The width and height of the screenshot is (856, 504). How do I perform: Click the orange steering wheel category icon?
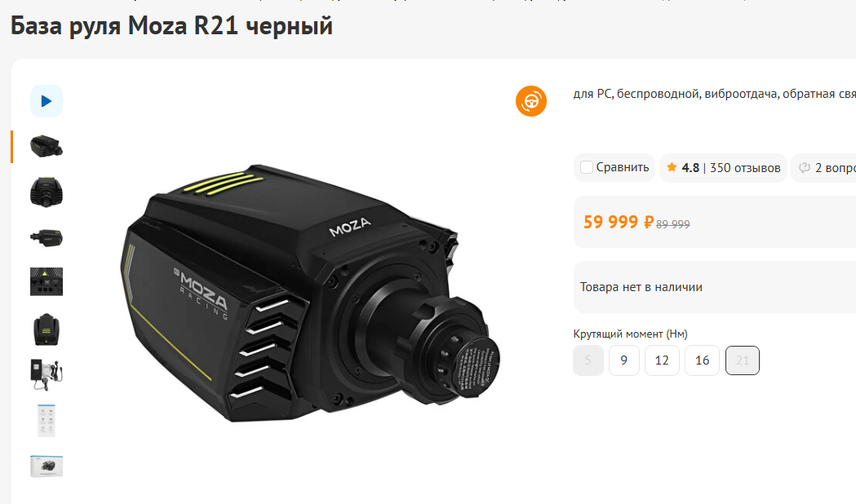531,101
